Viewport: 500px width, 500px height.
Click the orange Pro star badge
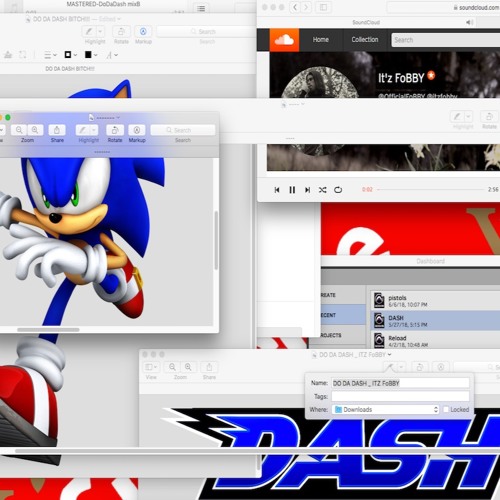pos(431,75)
